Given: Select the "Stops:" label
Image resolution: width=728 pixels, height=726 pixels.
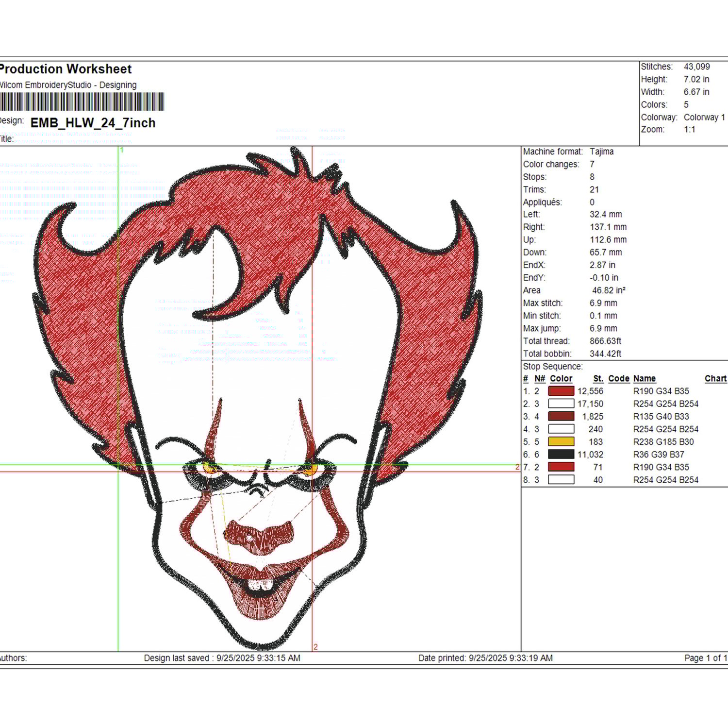Looking at the screenshot, I should coord(535,177).
